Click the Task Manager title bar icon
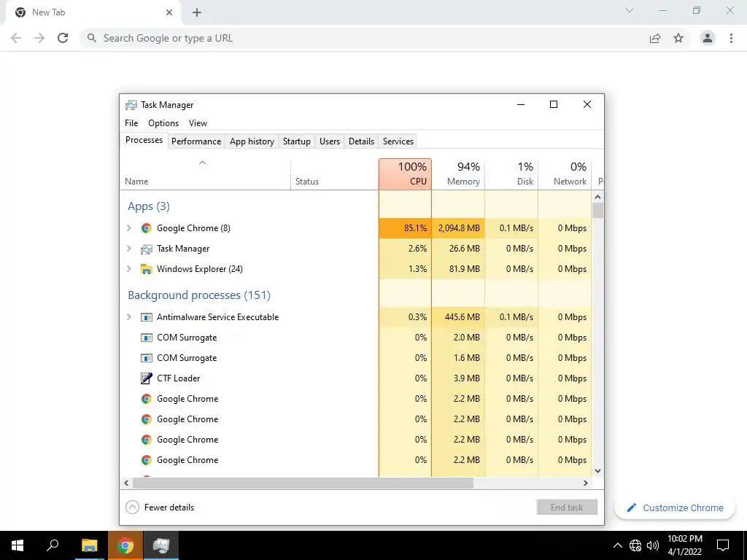 131,105
